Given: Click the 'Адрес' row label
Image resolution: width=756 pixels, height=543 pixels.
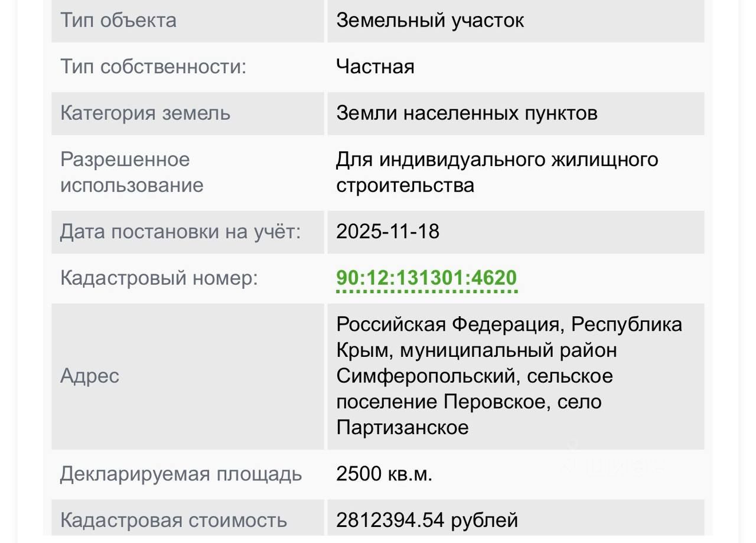Looking at the screenshot, I should pyautogui.click(x=90, y=376).
